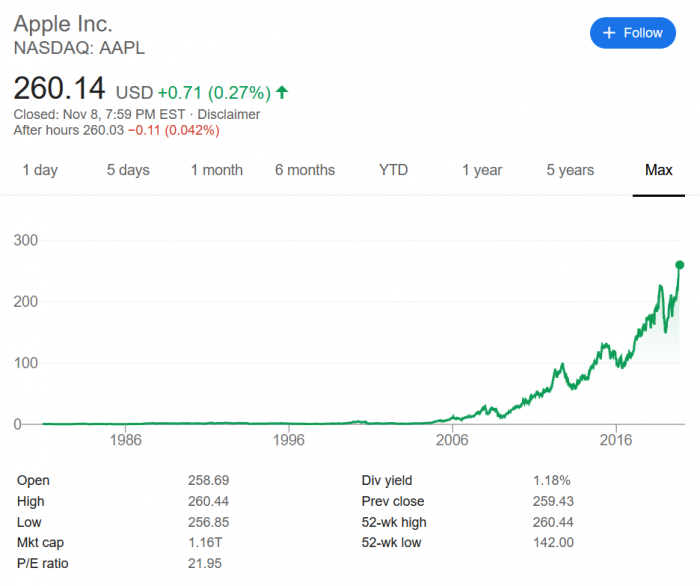700x586 pixels.
Task: Click the green up arrow beside the price change
Action: [x=282, y=93]
